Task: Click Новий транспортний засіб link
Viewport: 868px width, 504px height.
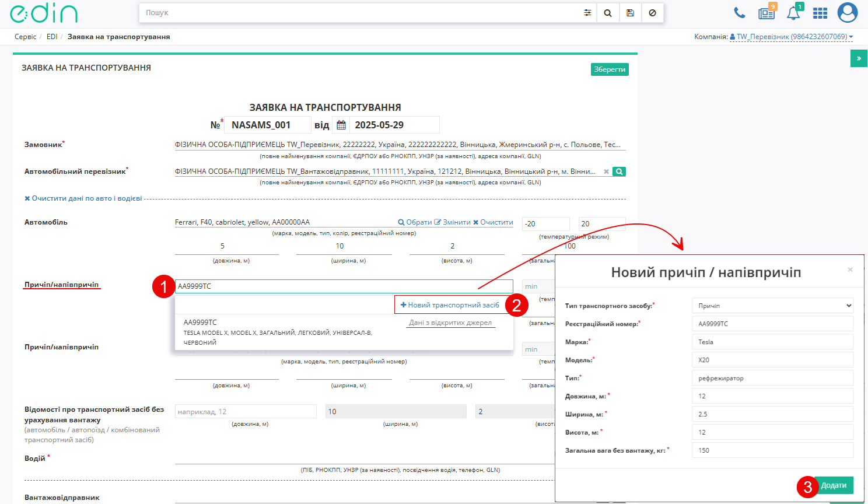Action: coord(450,305)
